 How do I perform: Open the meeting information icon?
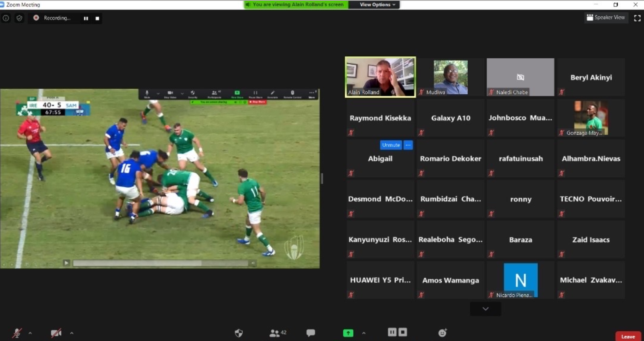click(6, 18)
